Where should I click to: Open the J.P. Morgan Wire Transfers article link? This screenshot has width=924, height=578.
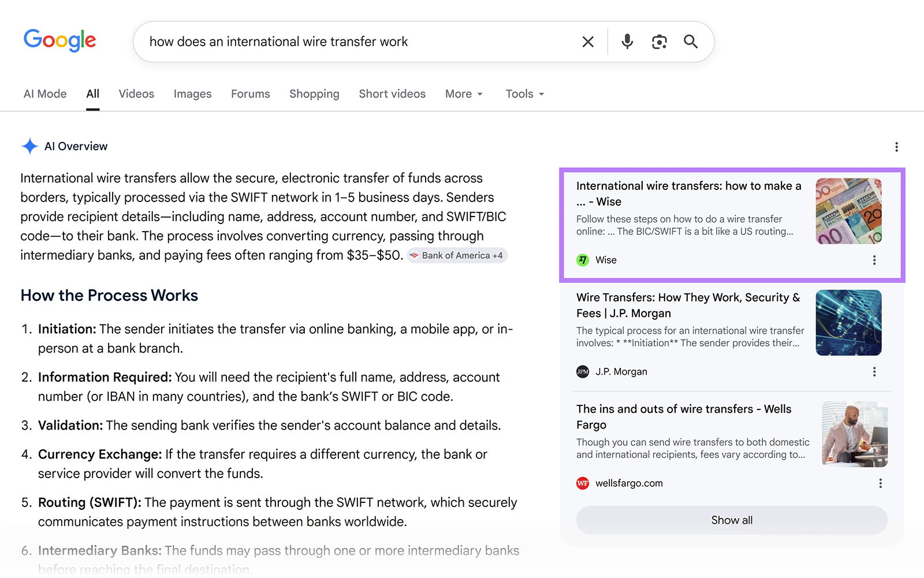click(688, 305)
